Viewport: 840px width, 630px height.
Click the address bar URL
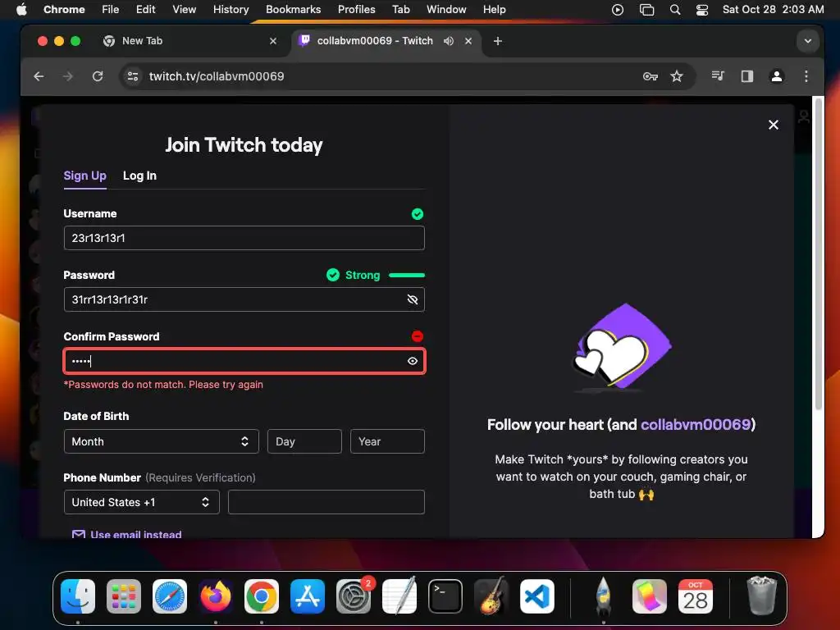[217, 76]
